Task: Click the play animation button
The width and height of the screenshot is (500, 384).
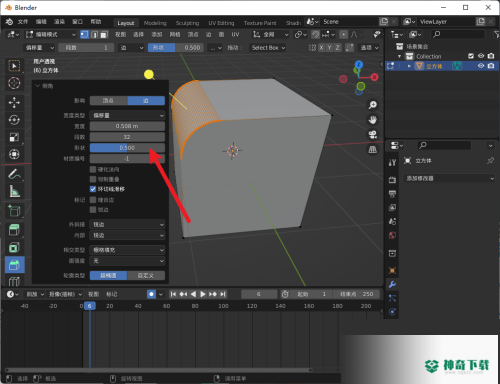Action: pos(203,294)
